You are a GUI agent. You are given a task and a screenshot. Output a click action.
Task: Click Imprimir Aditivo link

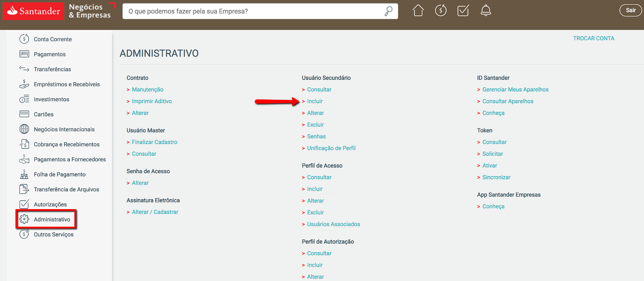152,101
